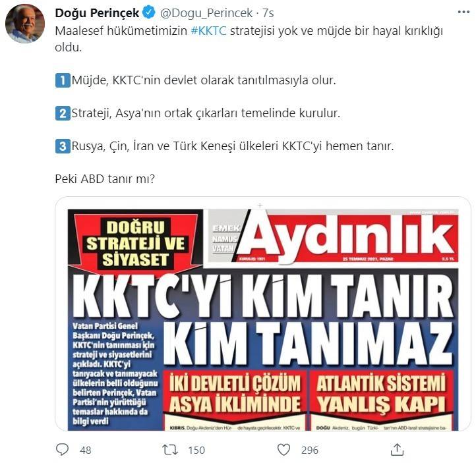476x463 pixels.
Task: Retweet using the retweet arrows icon
Action: coord(170,449)
